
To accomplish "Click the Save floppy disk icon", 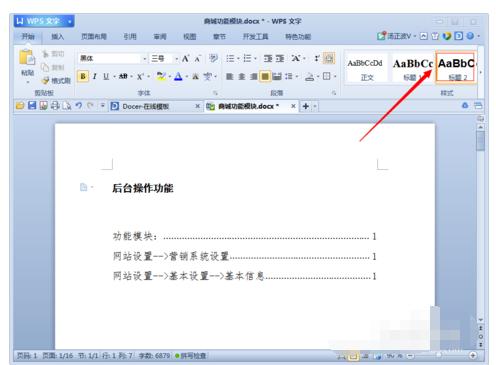I will point(32,106).
